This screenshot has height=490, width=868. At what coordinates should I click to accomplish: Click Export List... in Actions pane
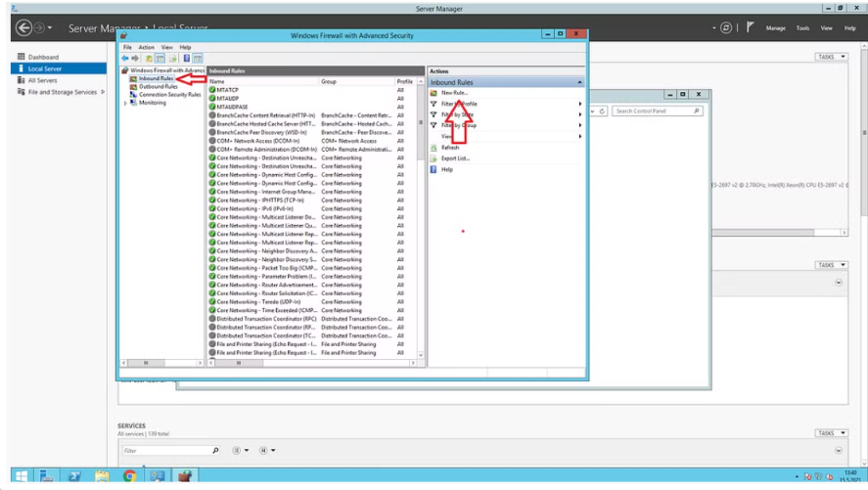pyautogui.click(x=456, y=158)
